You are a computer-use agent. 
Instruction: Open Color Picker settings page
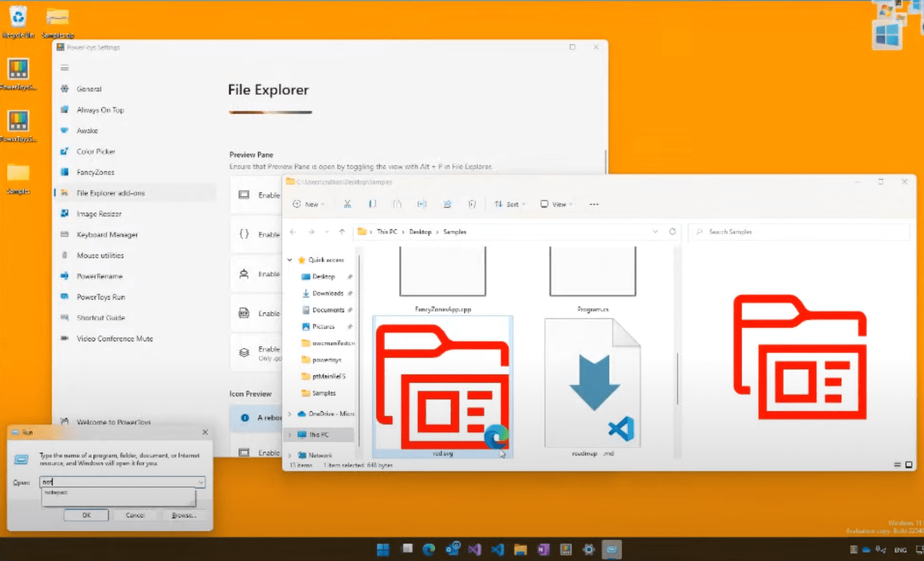96,151
